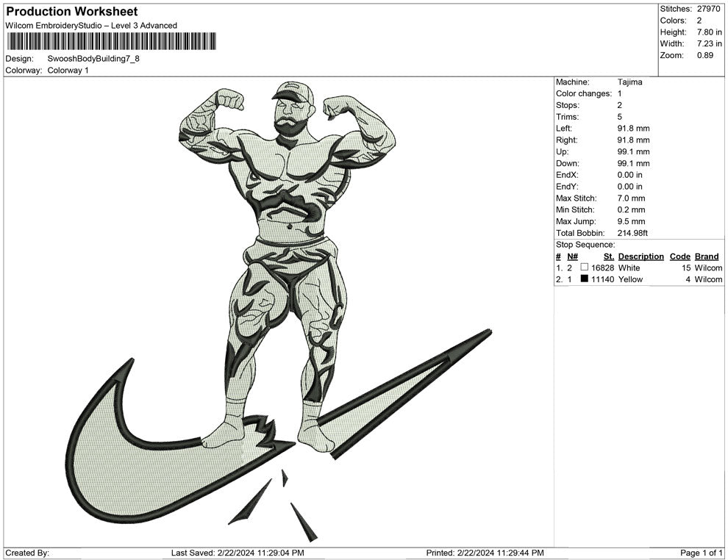
Task: Click the 'Description' column header
Action: coord(640,256)
